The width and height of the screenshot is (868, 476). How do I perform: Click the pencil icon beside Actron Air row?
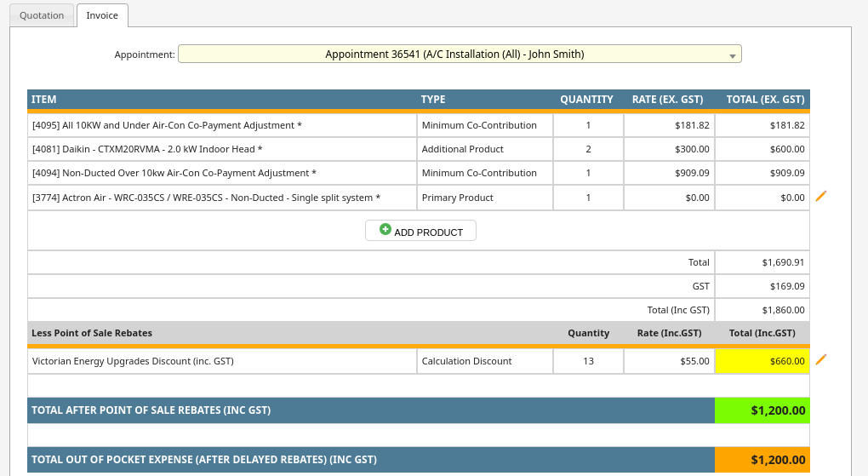tap(820, 197)
